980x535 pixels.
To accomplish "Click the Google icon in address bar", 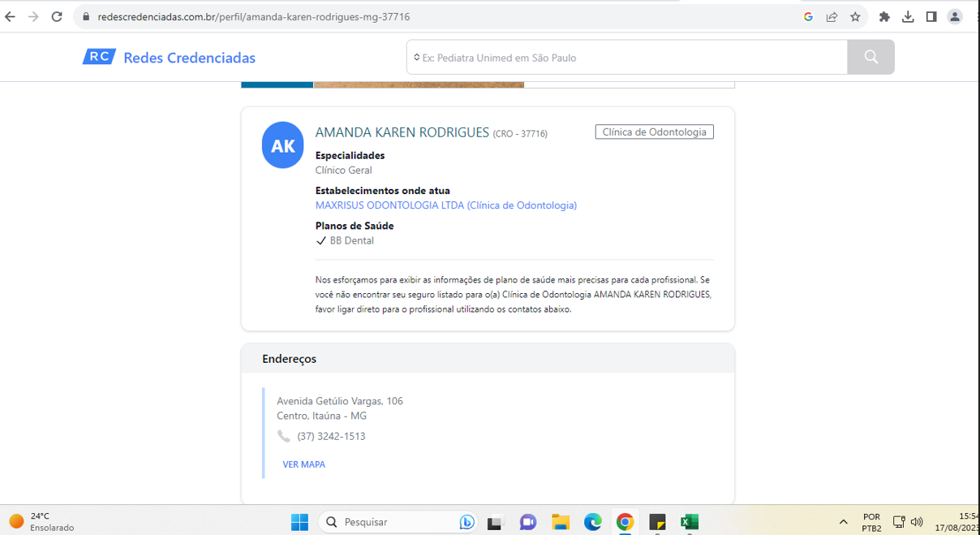I will [x=808, y=16].
